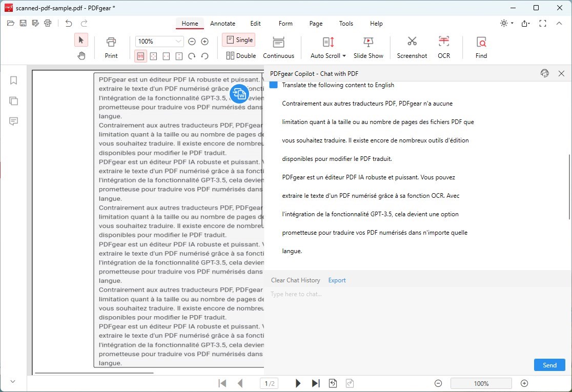Click the Copilot support headset icon

point(544,73)
